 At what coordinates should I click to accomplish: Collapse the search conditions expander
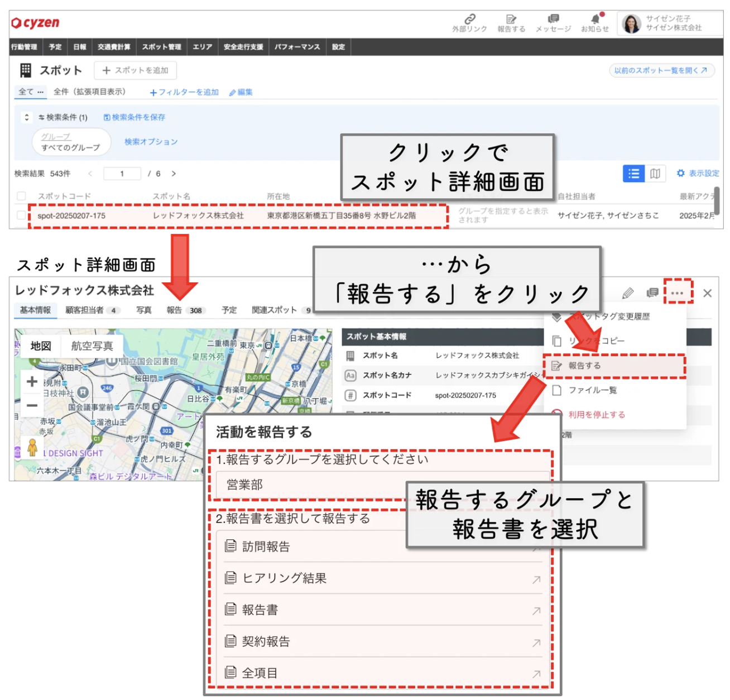click(26, 117)
